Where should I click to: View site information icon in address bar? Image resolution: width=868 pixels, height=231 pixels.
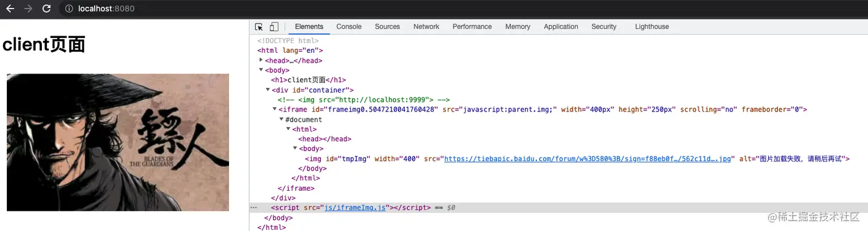click(69, 9)
